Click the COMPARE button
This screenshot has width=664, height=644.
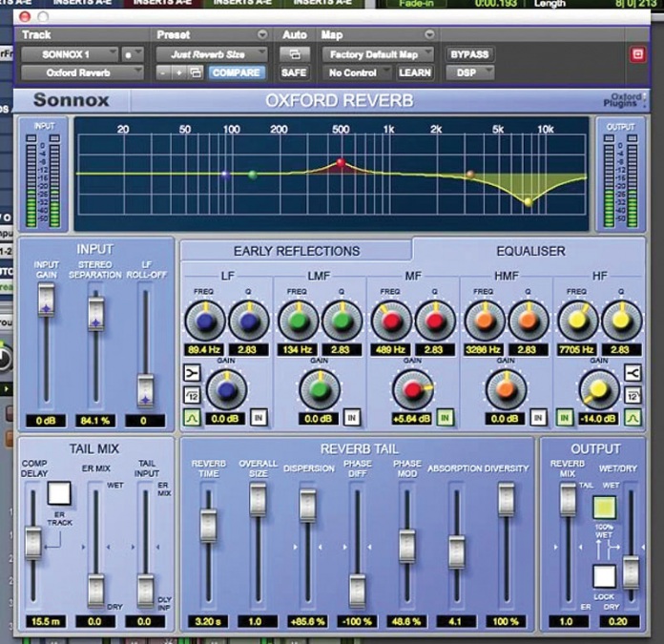[237, 73]
